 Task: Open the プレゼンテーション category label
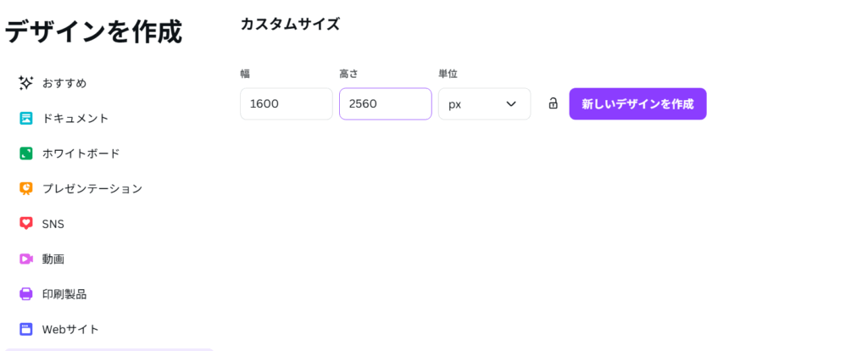point(92,189)
